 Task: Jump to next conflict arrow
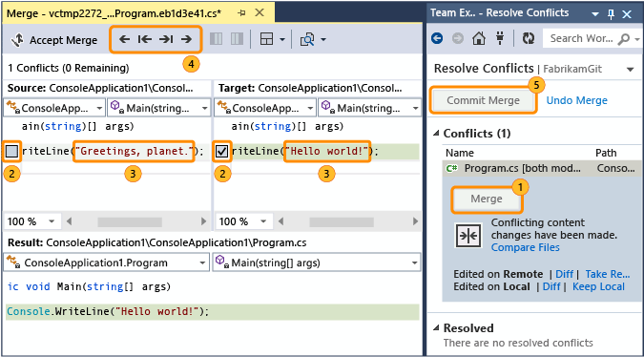[x=166, y=39]
